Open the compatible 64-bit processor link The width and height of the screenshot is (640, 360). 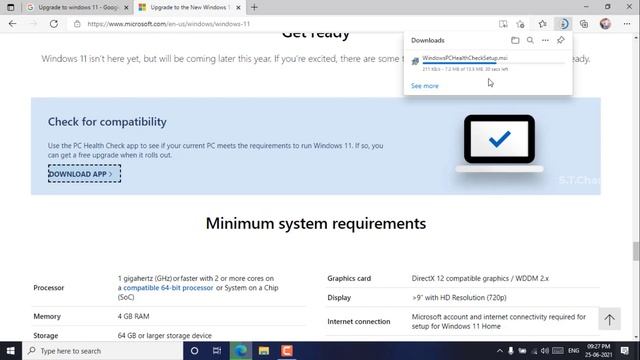click(168, 288)
